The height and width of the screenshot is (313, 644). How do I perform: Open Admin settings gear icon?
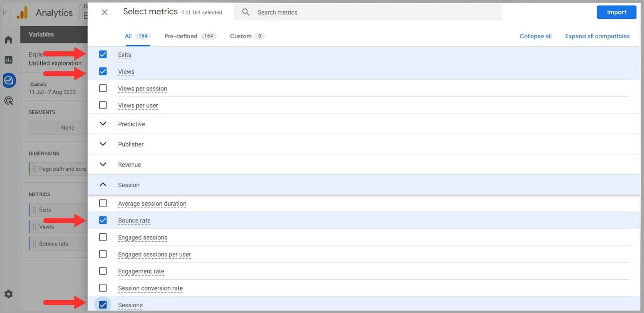point(8,294)
